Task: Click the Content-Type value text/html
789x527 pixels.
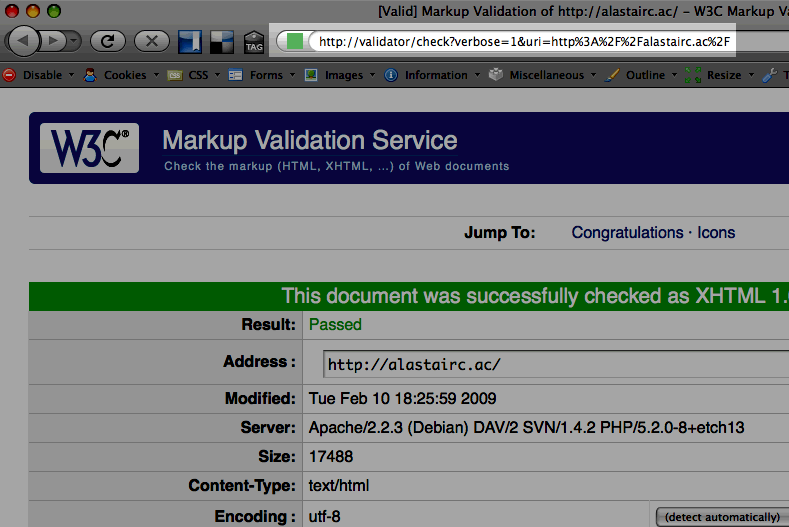Action: pos(339,486)
